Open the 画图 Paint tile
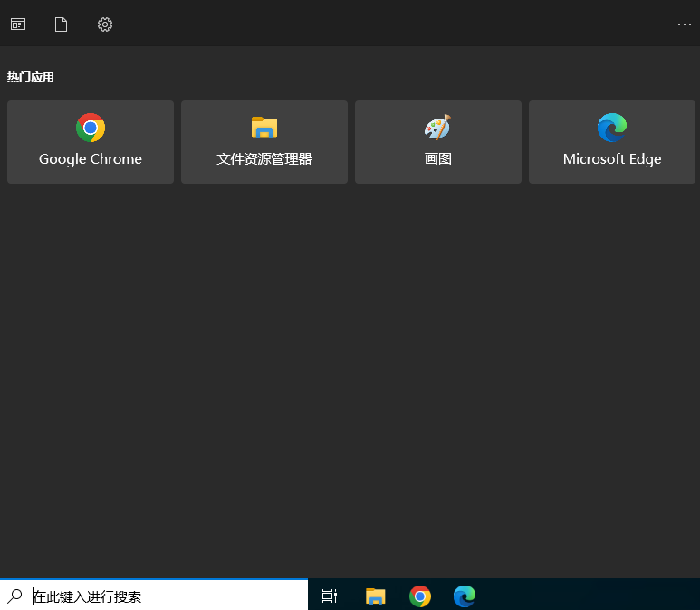The width and height of the screenshot is (700, 610). tap(438, 142)
